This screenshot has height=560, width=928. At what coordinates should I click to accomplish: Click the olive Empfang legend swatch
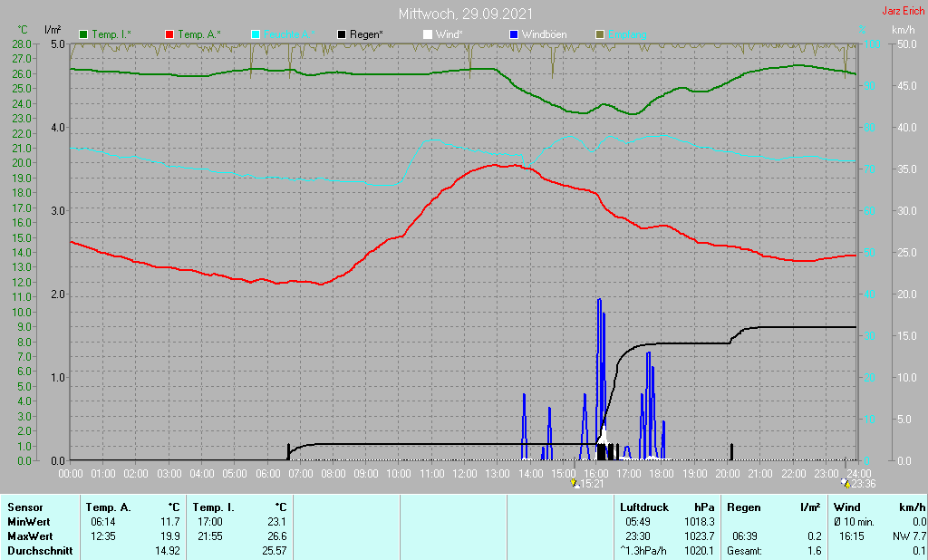[x=600, y=34]
